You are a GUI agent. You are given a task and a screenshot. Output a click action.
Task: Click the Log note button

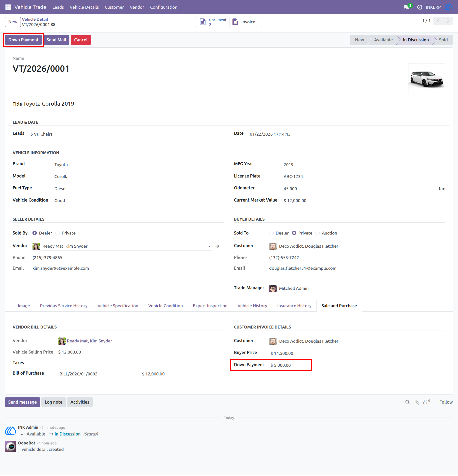pos(54,402)
